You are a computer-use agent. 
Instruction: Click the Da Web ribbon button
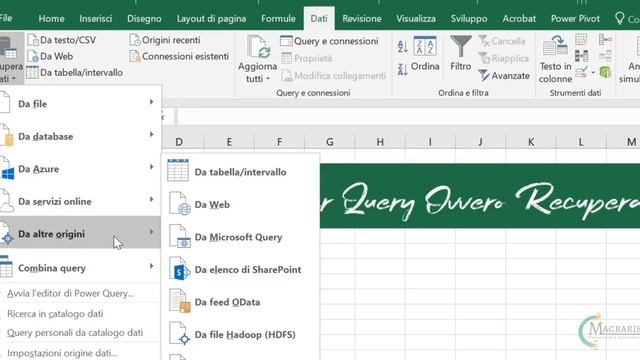click(50, 56)
